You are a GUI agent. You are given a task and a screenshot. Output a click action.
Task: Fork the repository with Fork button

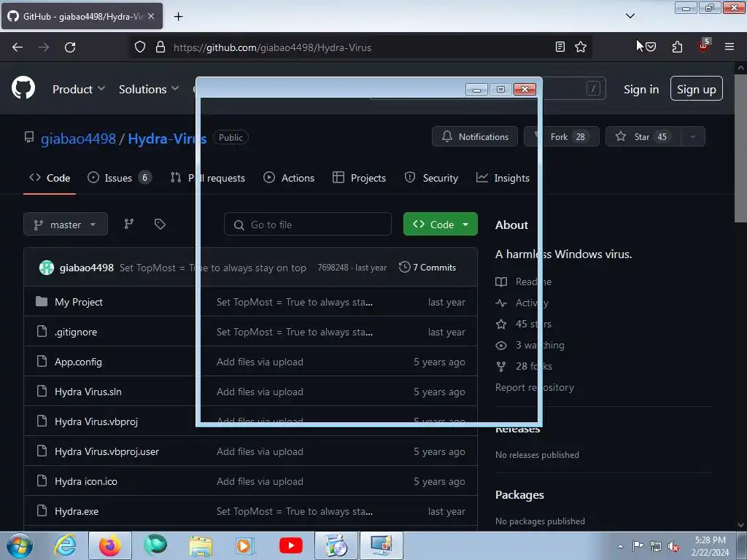[562, 136]
